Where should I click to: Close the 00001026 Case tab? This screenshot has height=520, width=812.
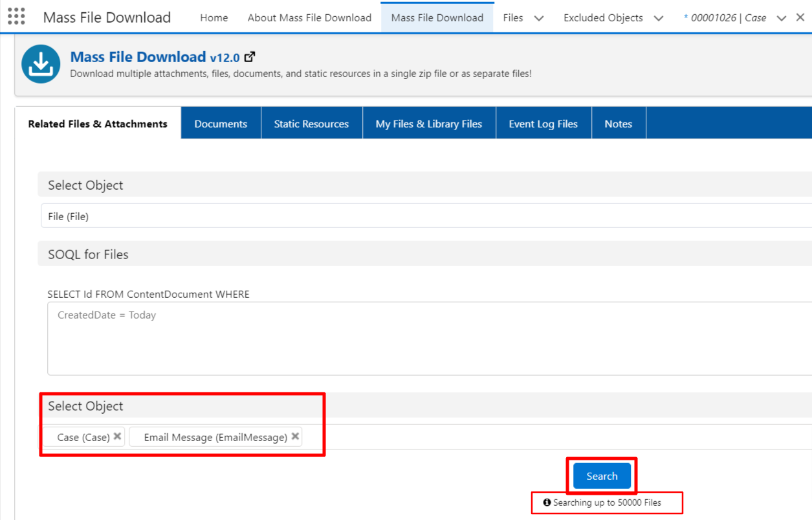(x=800, y=17)
